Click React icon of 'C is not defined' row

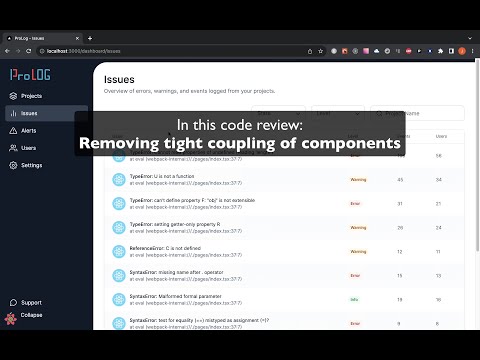119,252
